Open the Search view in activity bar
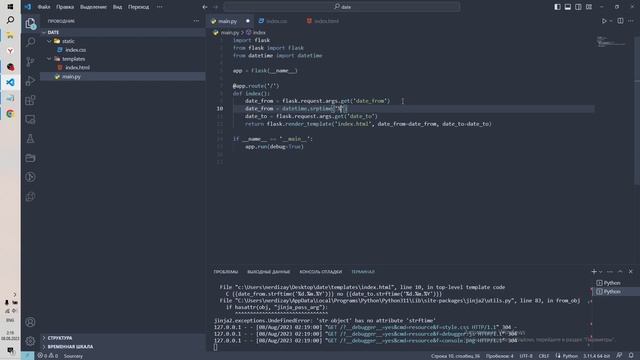This screenshot has width=640, height=360. (x=30, y=42)
